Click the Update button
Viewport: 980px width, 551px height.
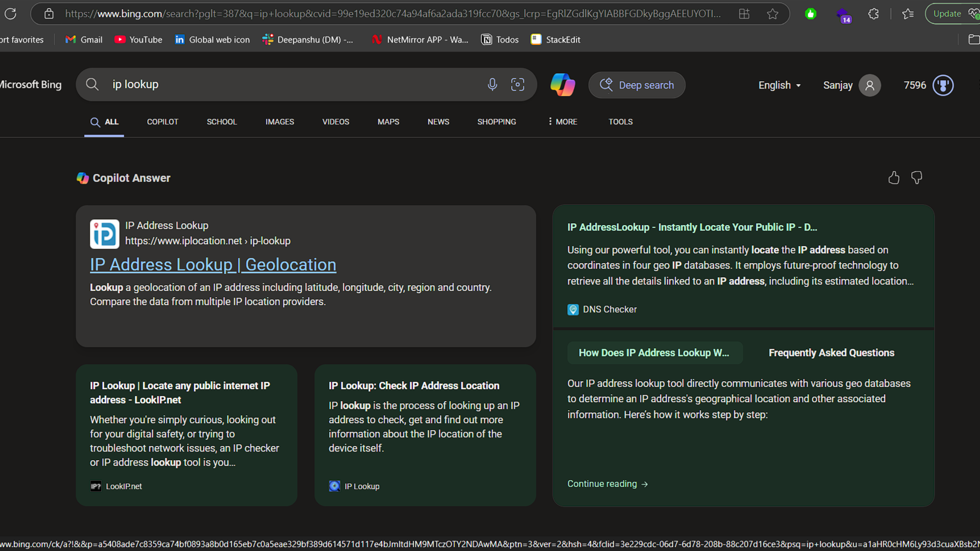953,14
